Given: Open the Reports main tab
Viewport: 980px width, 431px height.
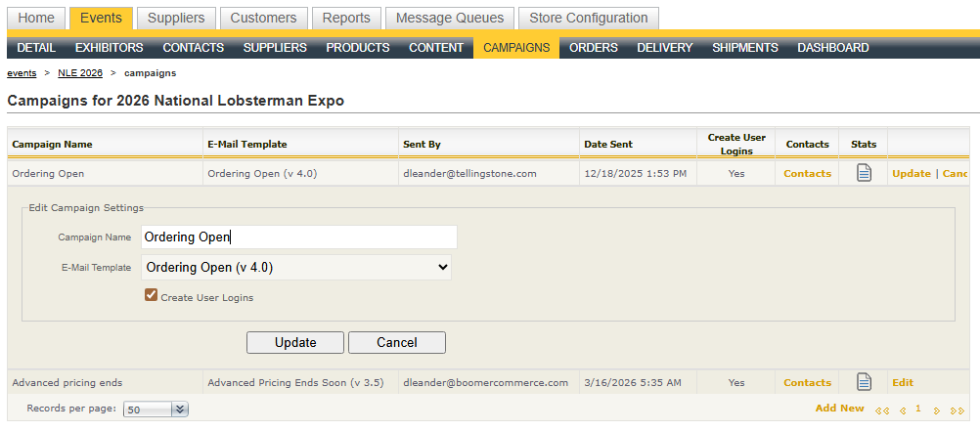Looking at the screenshot, I should tap(346, 18).
